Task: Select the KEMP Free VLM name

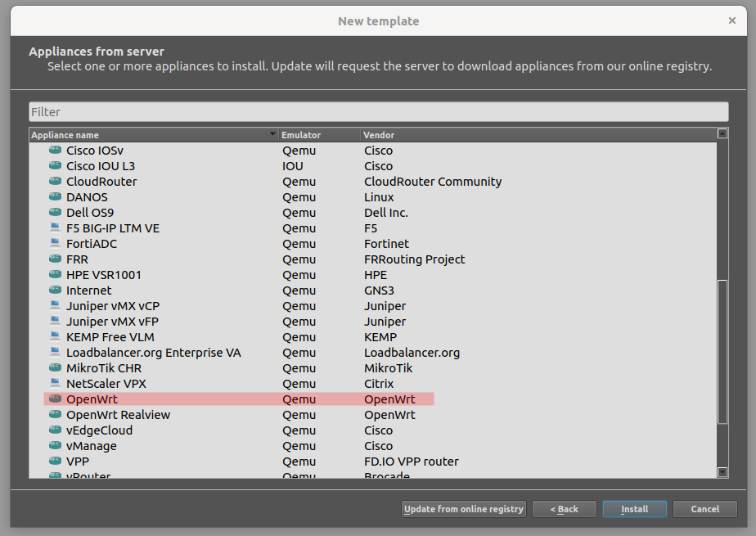Action: click(x=110, y=337)
